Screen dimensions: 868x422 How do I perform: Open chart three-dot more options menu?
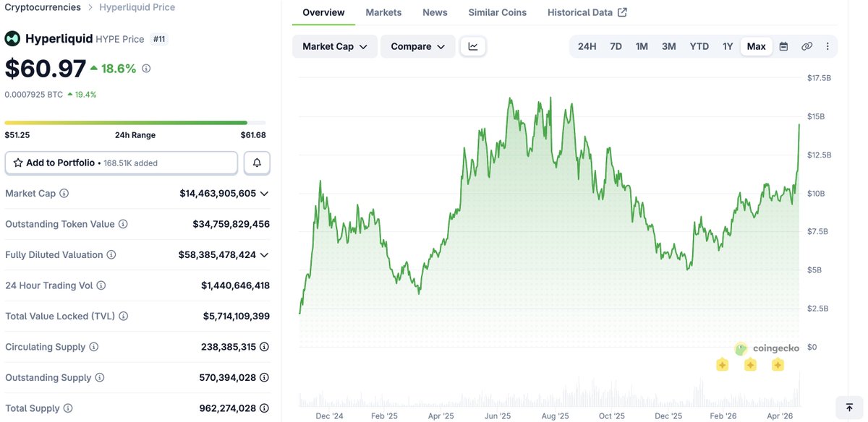click(827, 46)
